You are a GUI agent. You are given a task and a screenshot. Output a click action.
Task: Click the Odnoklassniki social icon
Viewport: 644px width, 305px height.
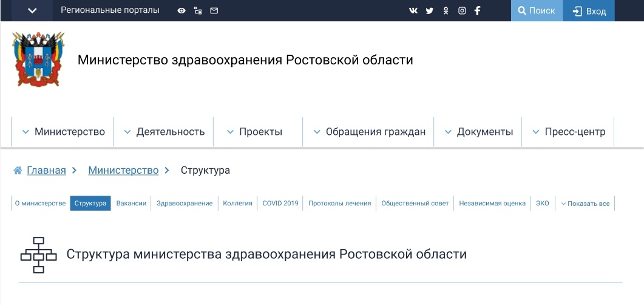(446, 11)
